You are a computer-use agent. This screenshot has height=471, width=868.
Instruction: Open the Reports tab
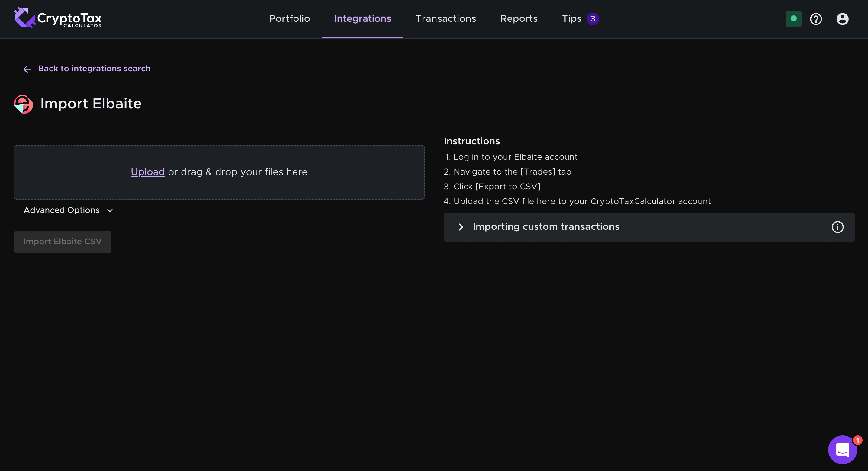pos(519,18)
